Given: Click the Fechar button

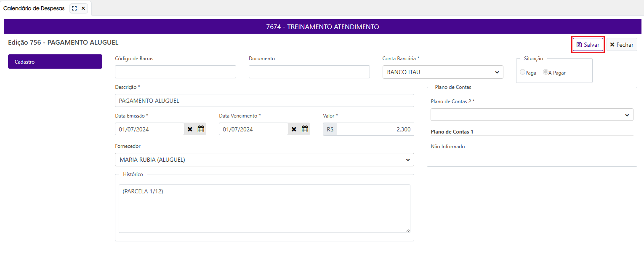Looking at the screenshot, I should point(622,45).
